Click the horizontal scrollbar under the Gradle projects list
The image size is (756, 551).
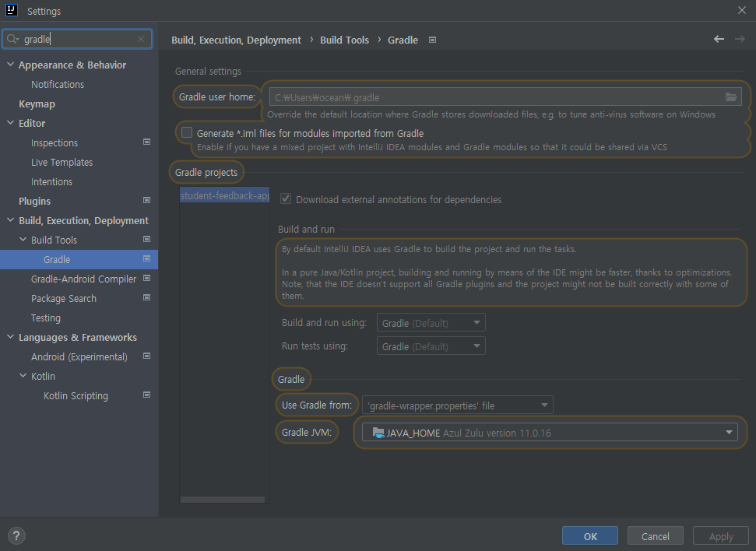click(222, 500)
